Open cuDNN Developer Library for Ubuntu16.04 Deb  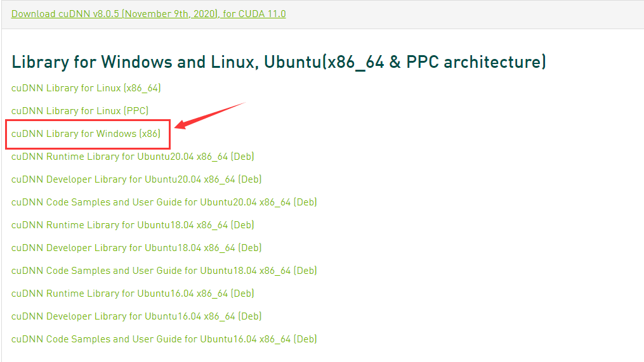coord(136,316)
